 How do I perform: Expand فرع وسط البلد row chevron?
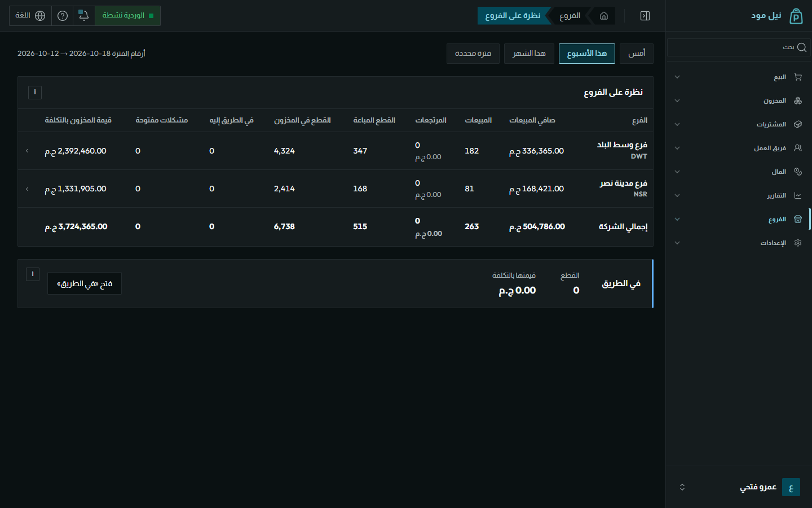coord(27,151)
